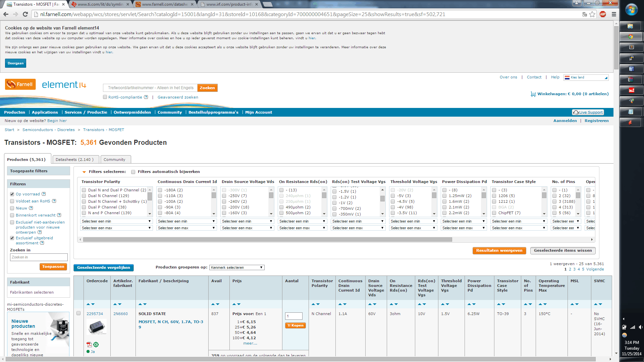
Task: Click the help icon next to Op voorraad
Action: coord(44,194)
